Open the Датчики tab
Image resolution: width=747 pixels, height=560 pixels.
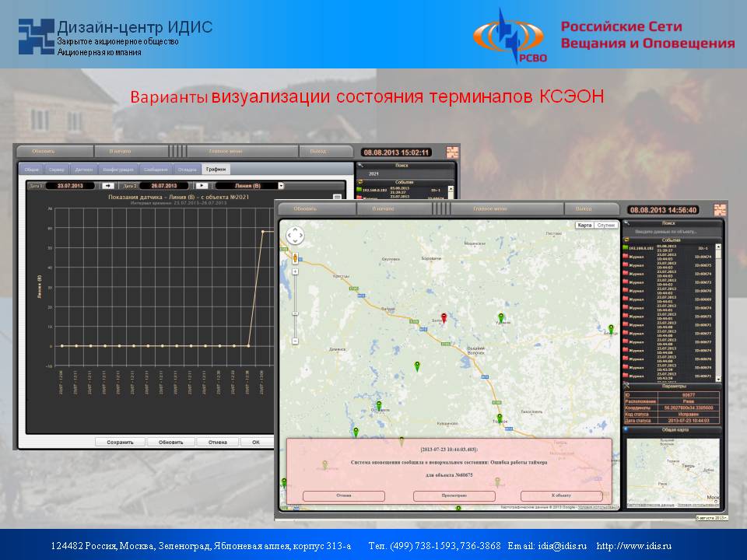click(84, 170)
